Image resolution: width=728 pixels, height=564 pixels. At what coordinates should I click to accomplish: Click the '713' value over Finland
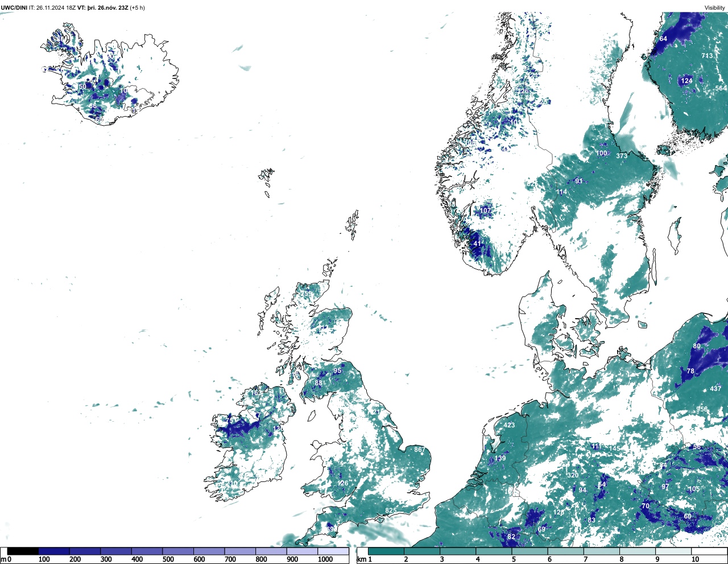707,56
